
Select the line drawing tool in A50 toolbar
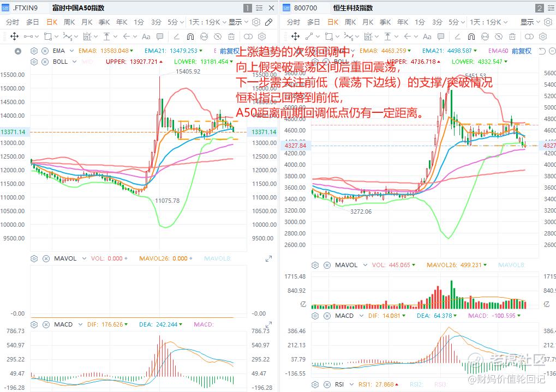[x=28, y=36]
